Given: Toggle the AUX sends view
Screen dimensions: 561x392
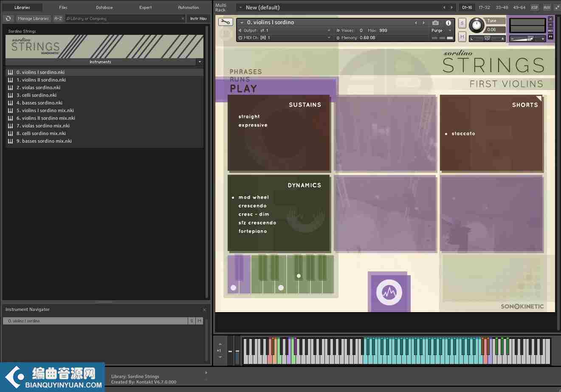Looking at the screenshot, I should (x=547, y=7).
